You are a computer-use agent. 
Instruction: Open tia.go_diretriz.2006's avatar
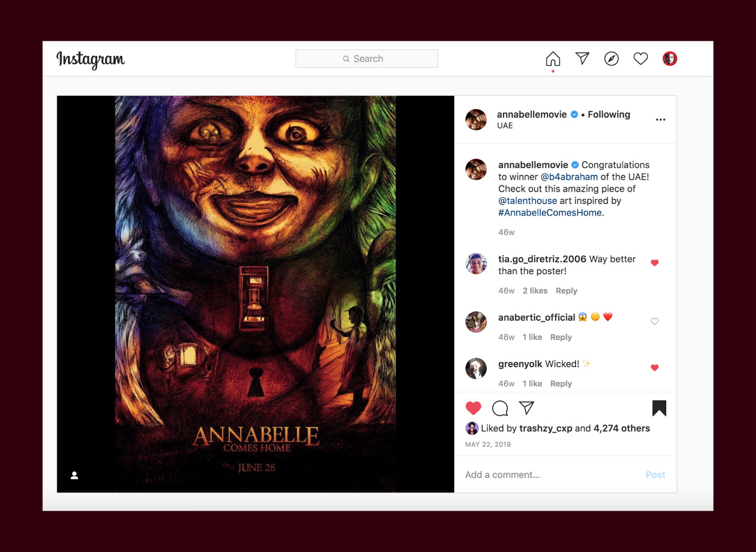(x=476, y=264)
